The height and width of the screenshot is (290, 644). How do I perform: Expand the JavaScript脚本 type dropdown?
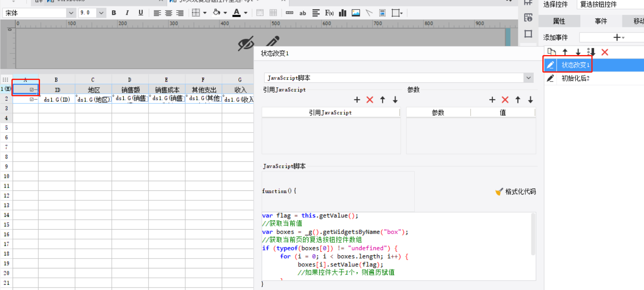(x=529, y=78)
